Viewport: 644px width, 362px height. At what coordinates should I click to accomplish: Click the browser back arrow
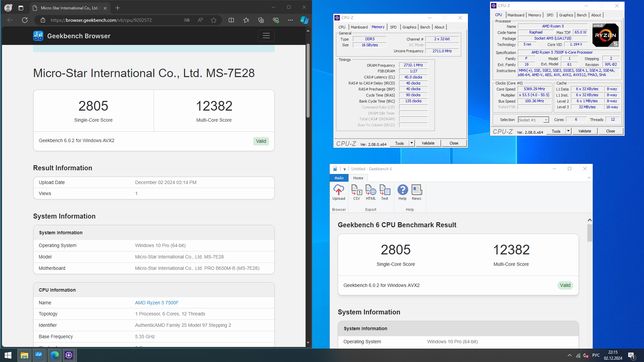coord(10,20)
